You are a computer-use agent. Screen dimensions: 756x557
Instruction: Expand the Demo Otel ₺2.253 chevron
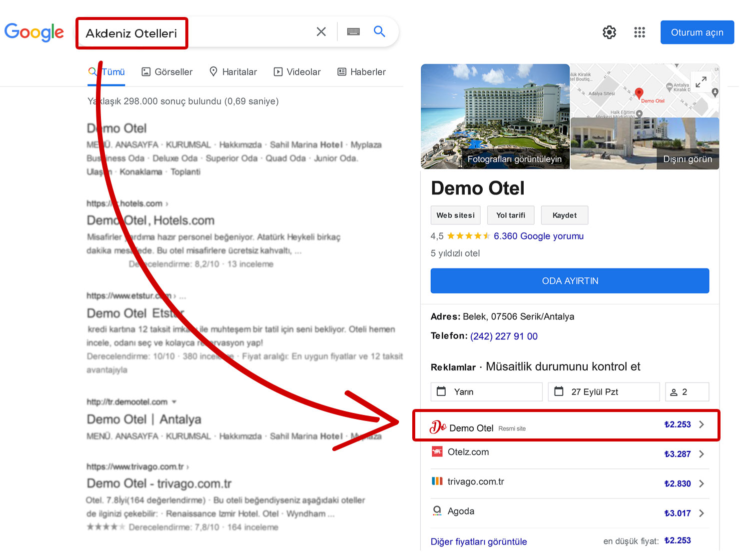point(702,424)
